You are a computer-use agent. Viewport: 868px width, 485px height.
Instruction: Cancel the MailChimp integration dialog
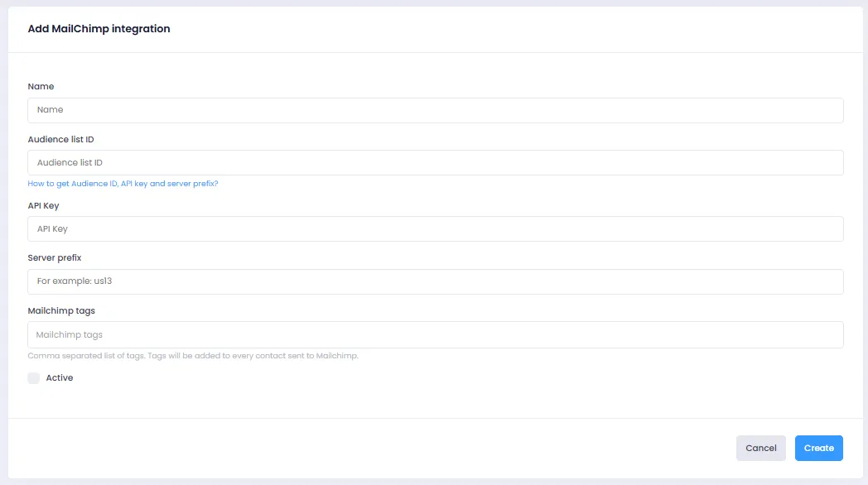pos(760,448)
